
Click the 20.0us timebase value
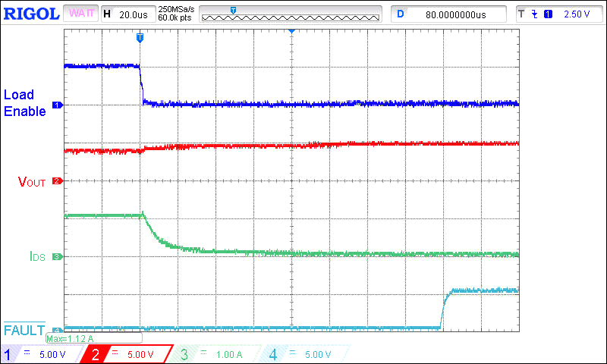pyautogui.click(x=133, y=14)
